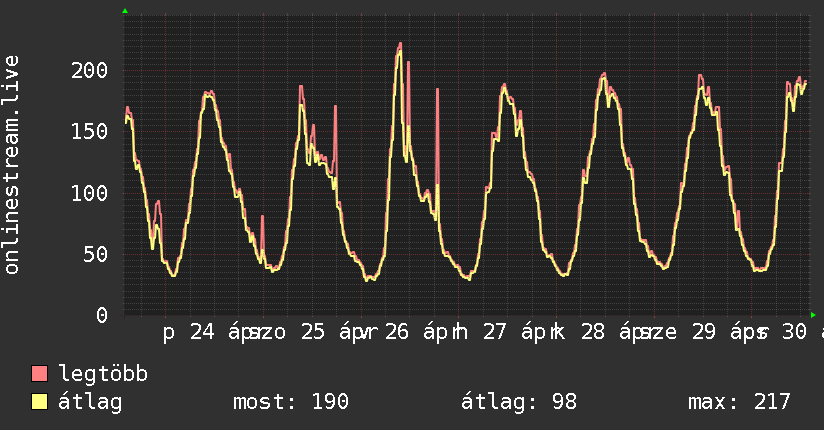The width and height of the screenshot is (824, 430).
Task: Select the átlag legend label
Action: (x=90, y=402)
